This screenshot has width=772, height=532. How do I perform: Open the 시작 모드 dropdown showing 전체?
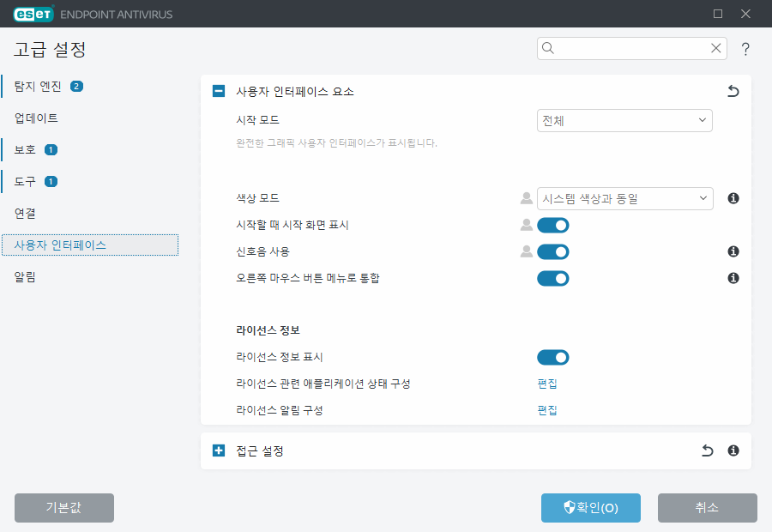point(624,120)
